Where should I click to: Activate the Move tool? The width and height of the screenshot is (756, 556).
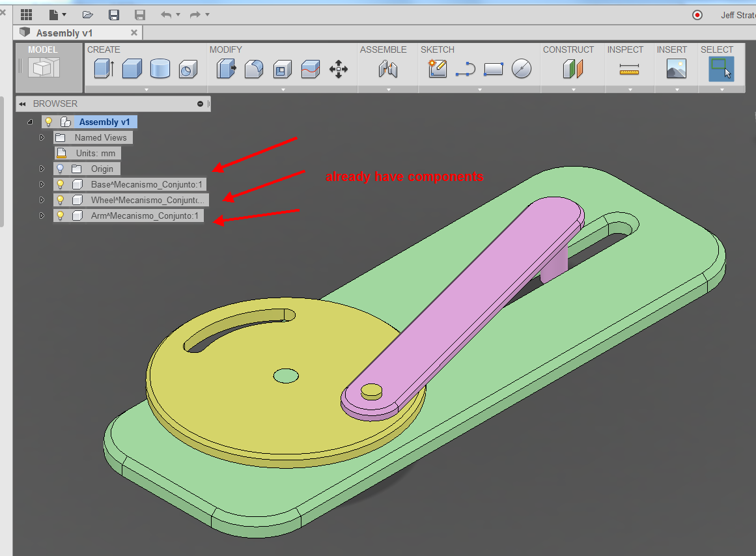(338, 68)
